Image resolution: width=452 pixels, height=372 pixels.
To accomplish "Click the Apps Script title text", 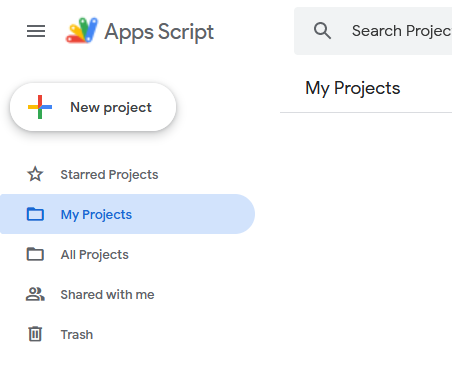I will 159,32.
